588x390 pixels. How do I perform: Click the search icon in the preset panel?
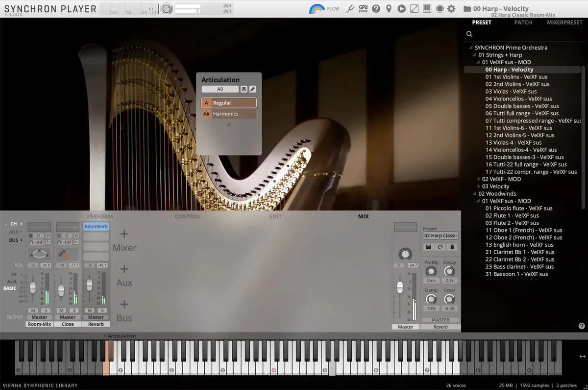[469, 34]
